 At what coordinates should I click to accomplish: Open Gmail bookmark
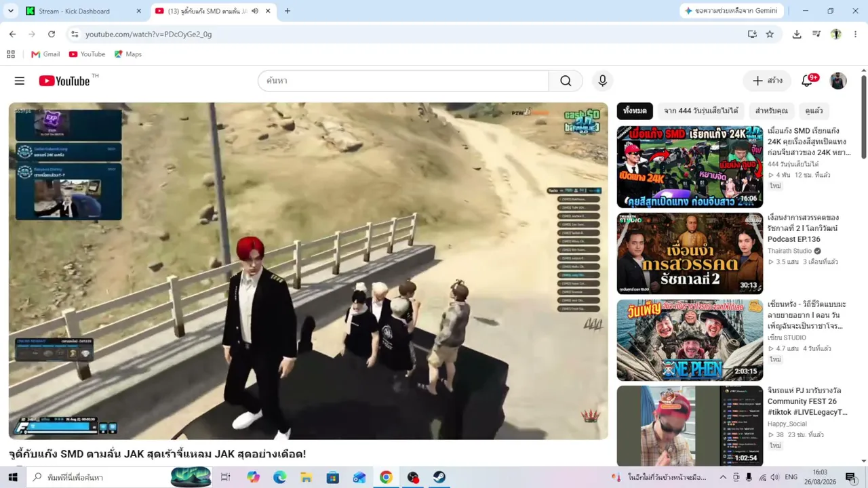(x=45, y=54)
